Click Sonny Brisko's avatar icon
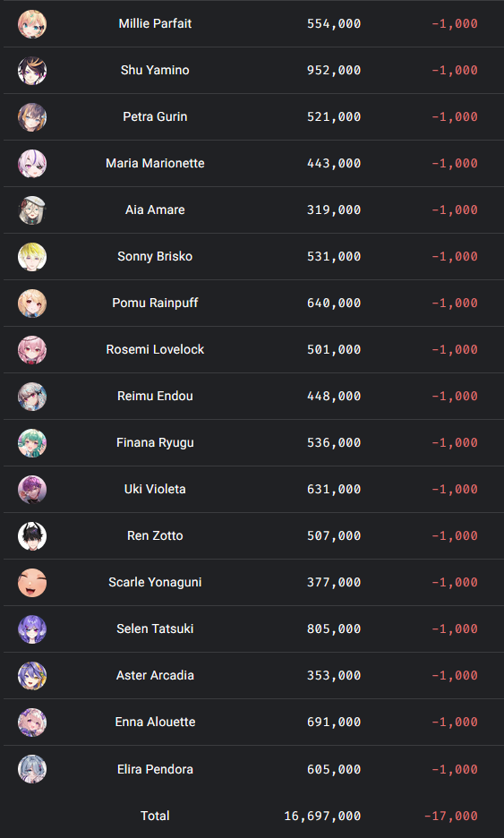 [32, 257]
